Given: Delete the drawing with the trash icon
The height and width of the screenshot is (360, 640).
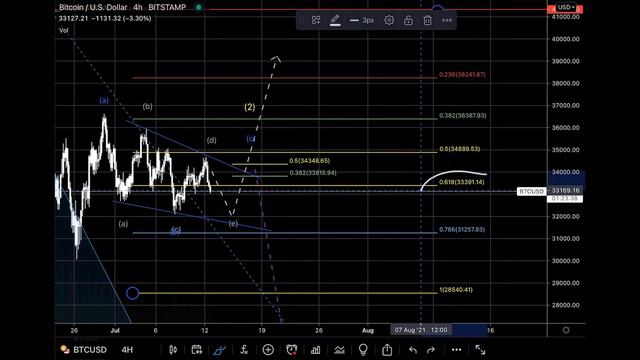Looking at the screenshot, I should point(427,20).
